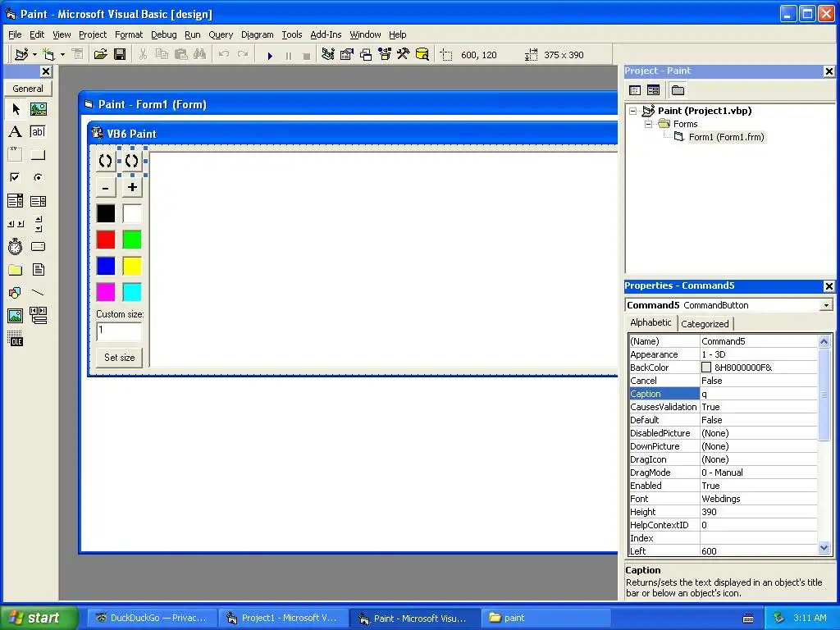Open the Object Browser toolbar icon

click(x=385, y=55)
